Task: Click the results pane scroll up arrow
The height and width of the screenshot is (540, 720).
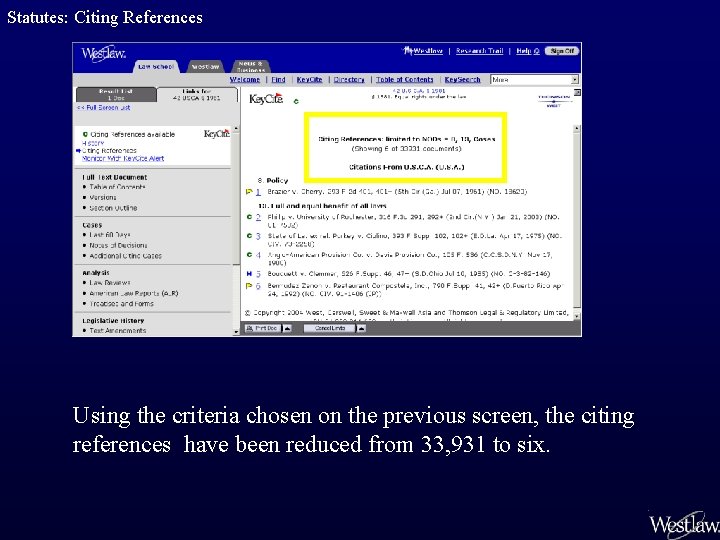Action: (x=577, y=129)
